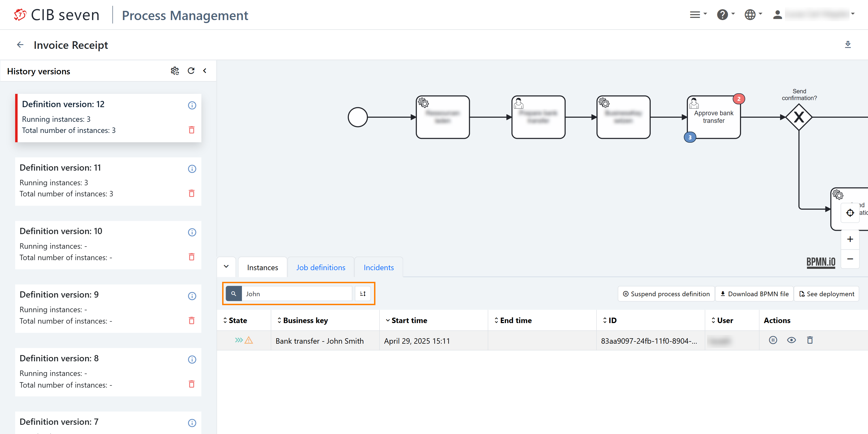Zoom out the diagram with minus button
This screenshot has height=434, width=868.
[x=850, y=259]
